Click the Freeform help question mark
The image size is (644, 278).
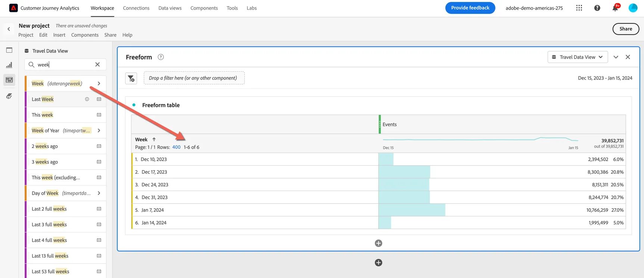(161, 57)
